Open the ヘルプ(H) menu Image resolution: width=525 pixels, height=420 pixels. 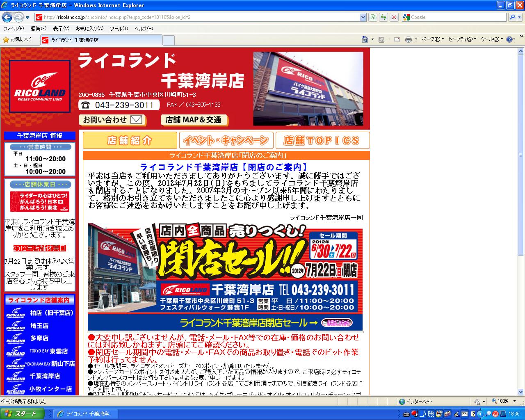[x=144, y=29]
